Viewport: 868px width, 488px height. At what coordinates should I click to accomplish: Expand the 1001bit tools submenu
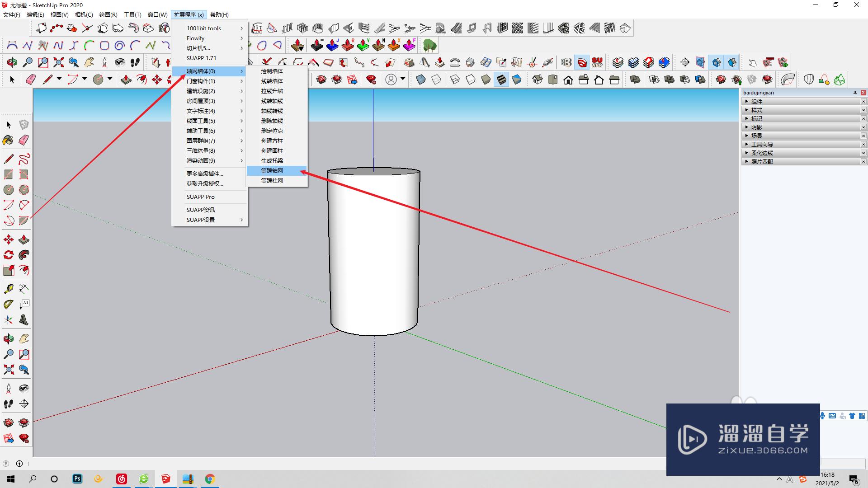point(210,28)
